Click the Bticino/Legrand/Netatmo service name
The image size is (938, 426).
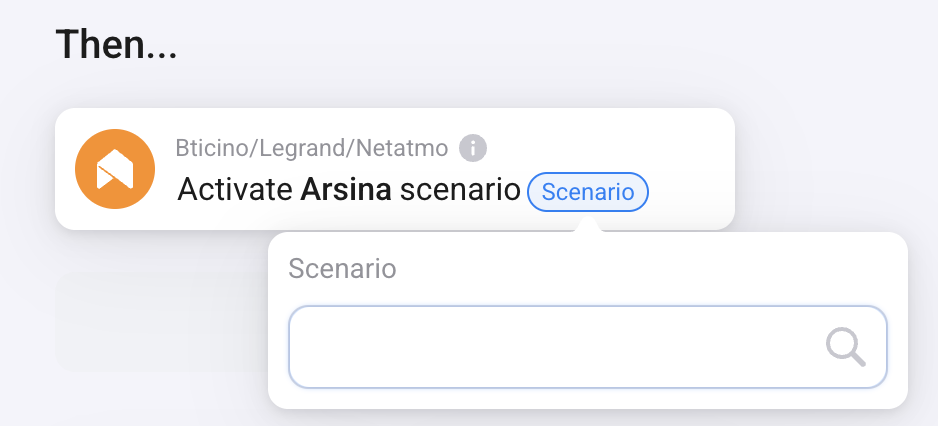point(312,149)
